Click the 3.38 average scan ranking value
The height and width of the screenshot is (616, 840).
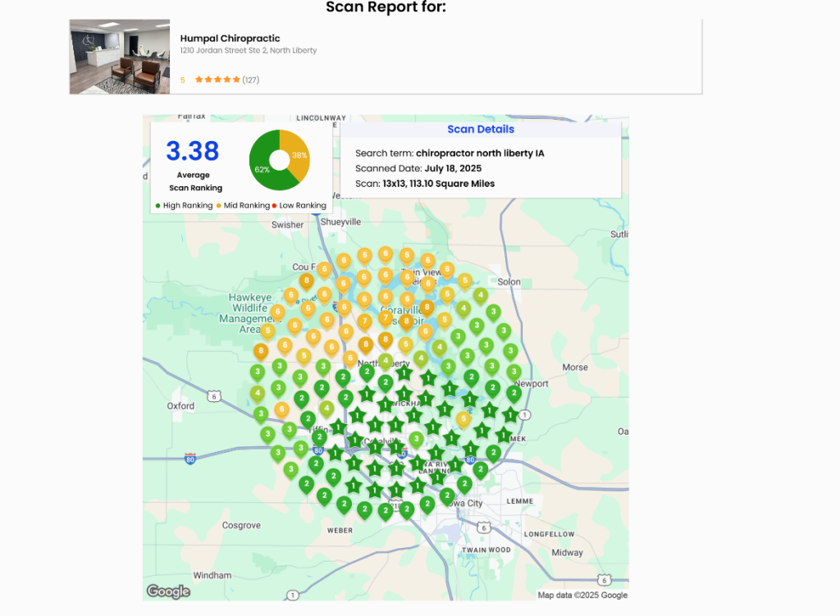coord(193,151)
